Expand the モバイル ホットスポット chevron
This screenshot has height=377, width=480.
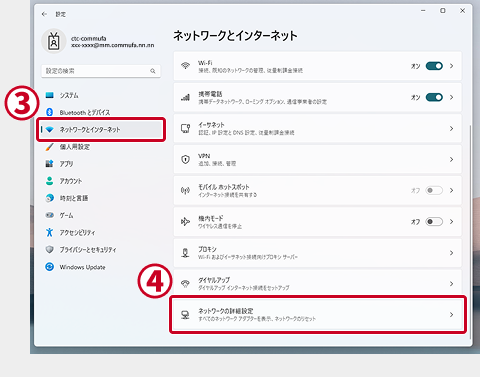click(451, 190)
